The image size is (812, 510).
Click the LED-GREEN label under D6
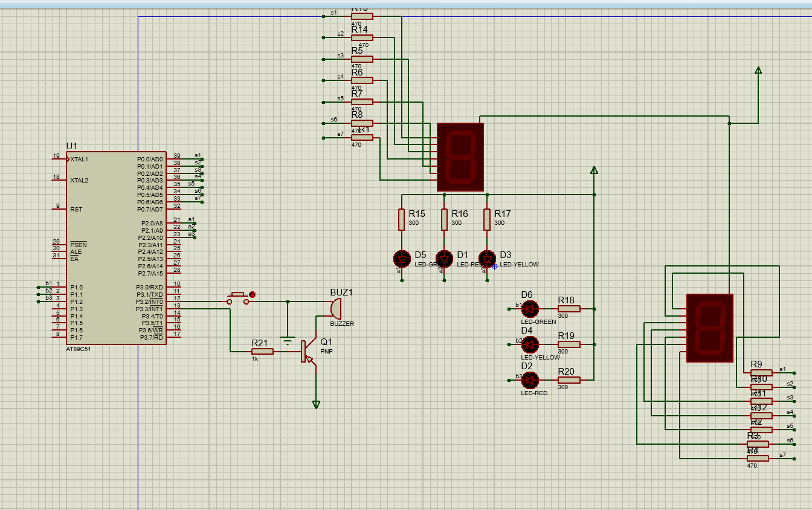tap(538, 322)
